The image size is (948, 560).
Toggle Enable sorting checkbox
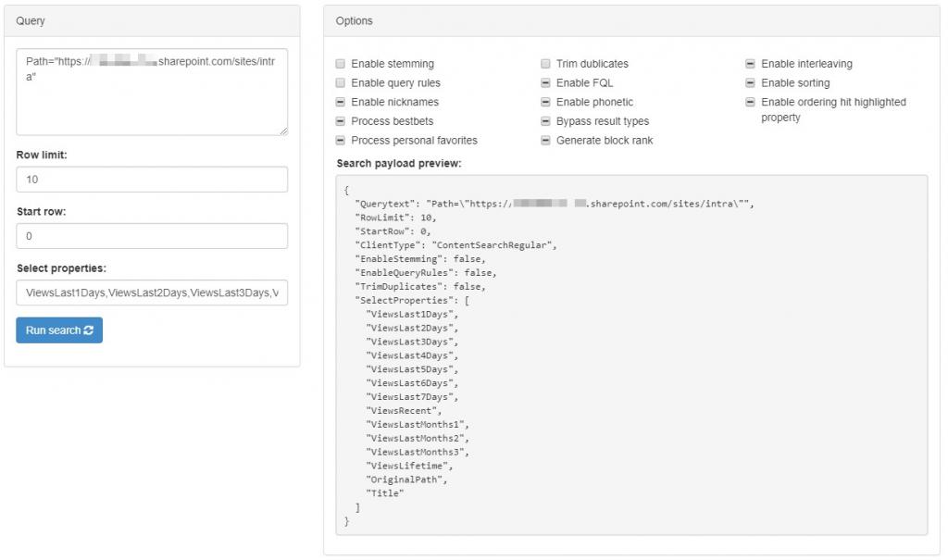point(751,83)
